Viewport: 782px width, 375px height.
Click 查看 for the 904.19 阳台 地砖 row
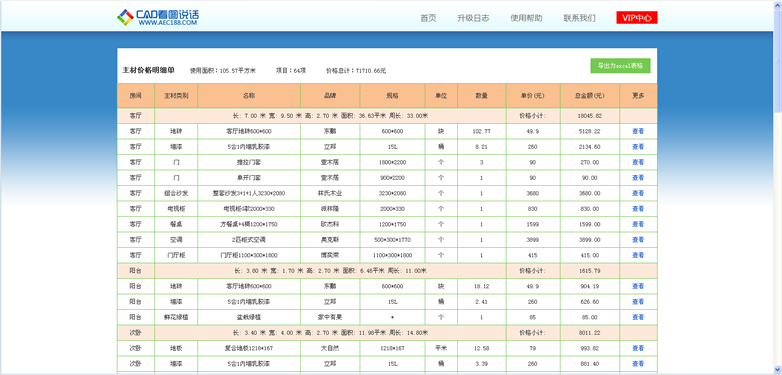click(x=638, y=286)
